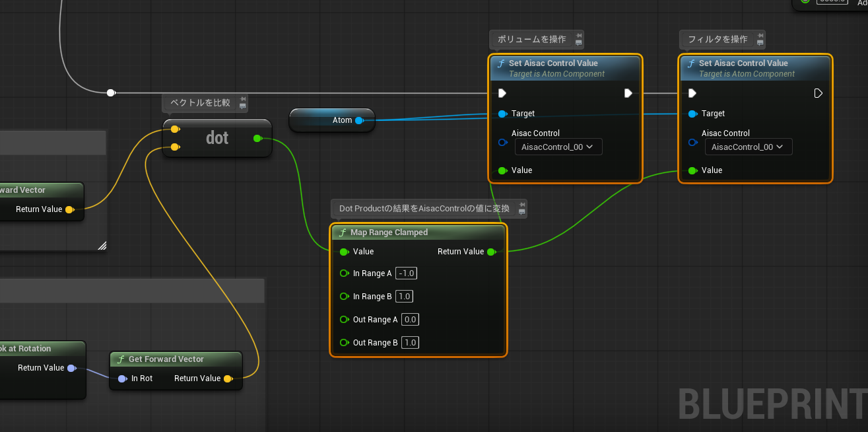Screen dimensions: 868x432
Task: Toggle pin icon on ボリュームを操作 comment
Action: coord(578,35)
